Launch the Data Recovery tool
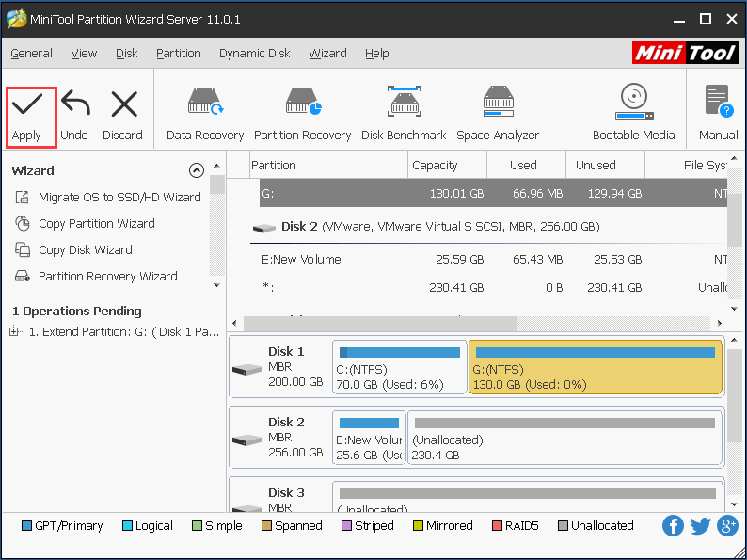This screenshot has width=747, height=560. (205, 104)
